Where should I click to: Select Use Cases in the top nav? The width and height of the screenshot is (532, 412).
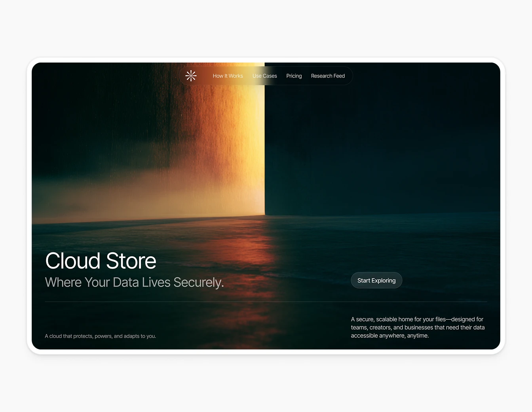pos(265,76)
